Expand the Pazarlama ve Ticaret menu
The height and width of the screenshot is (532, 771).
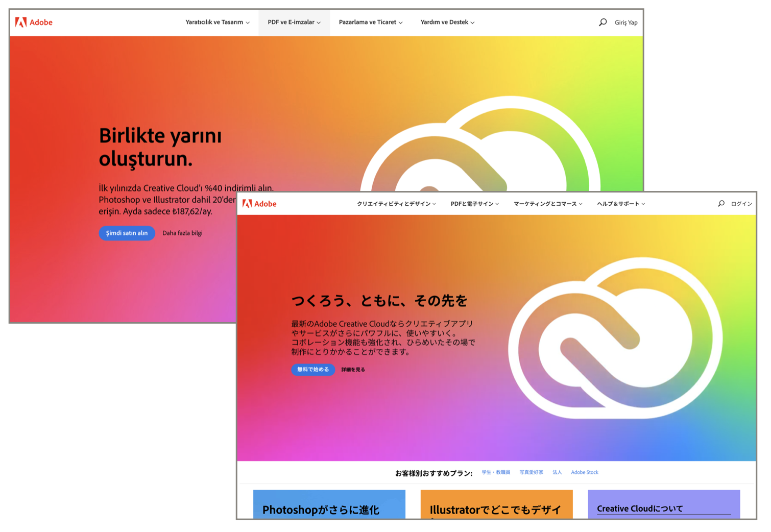371,22
